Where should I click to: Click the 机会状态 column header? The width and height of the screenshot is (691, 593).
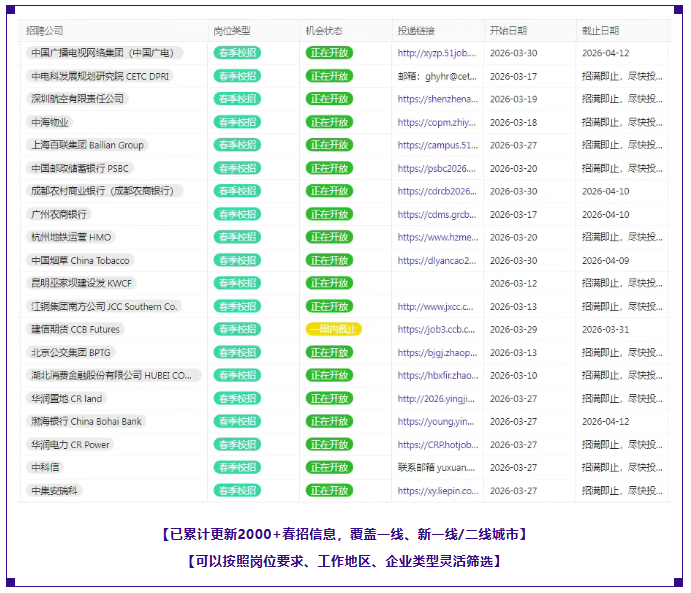pos(324,31)
